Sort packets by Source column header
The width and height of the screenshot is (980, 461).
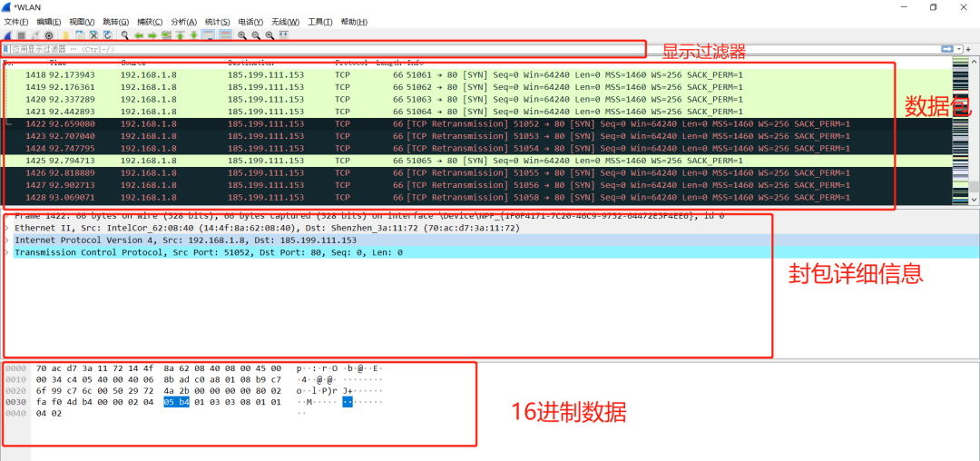pyautogui.click(x=133, y=63)
